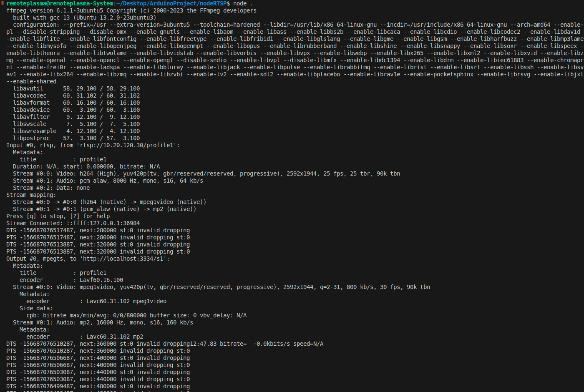Click the output Audio mp2 16000 Hz line
584x392 pixels.
[103, 322]
